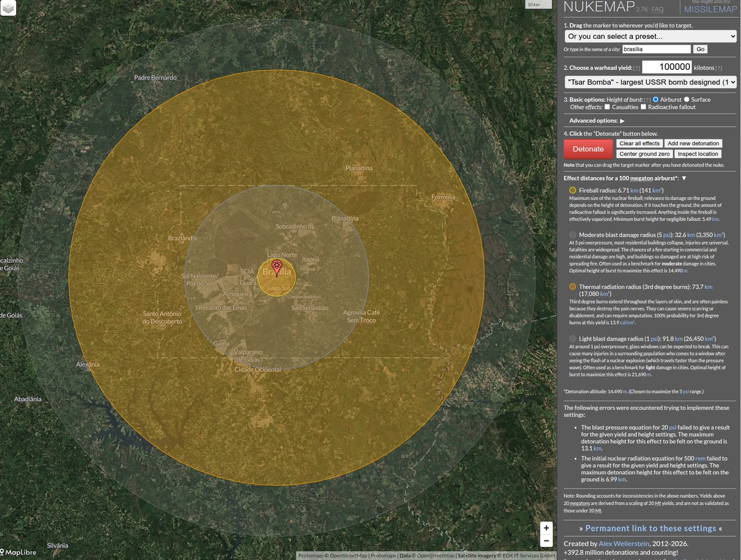This screenshot has width=741, height=560.
Task: Enable the Casualties checkbox
Action: pyautogui.click(x=607, y=107)
